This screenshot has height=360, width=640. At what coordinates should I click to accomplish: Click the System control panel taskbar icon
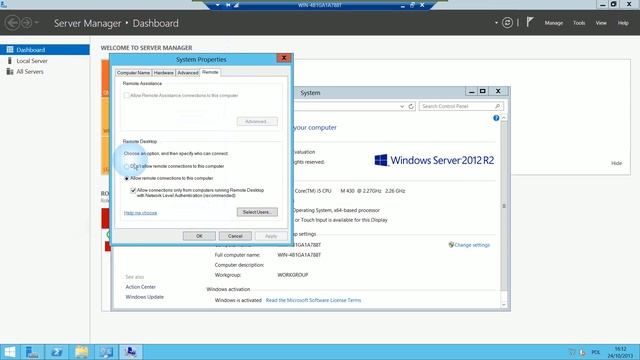(106, 352)
